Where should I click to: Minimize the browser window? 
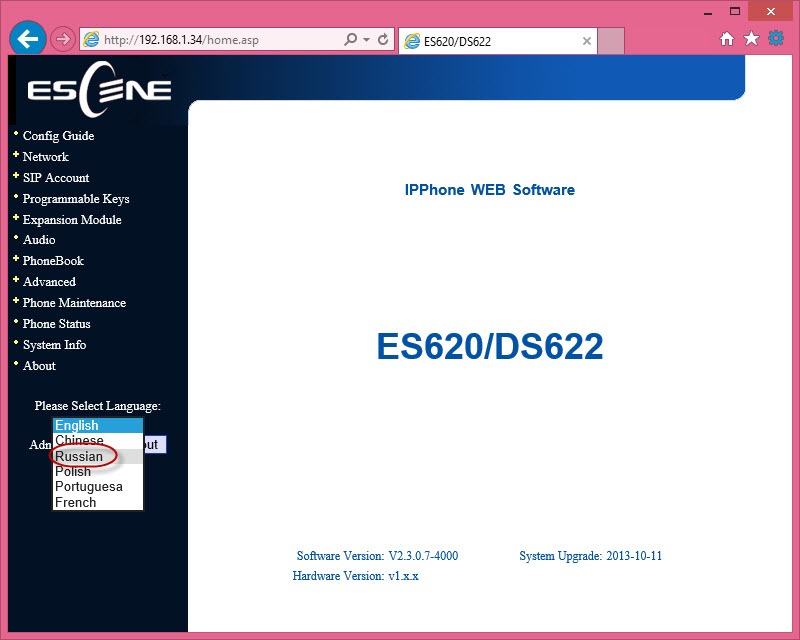tap(708, 12)
